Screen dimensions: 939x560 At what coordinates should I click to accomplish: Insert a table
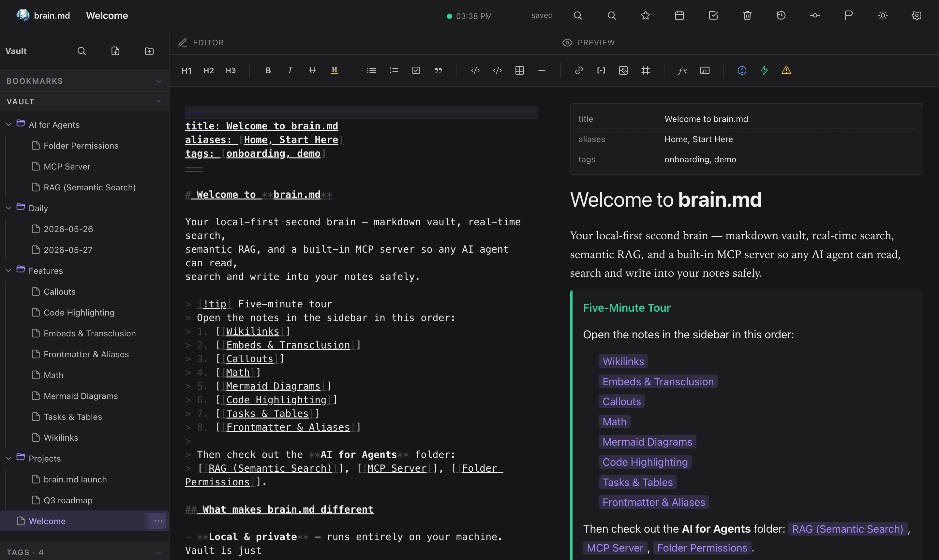[x=520, y=70]
